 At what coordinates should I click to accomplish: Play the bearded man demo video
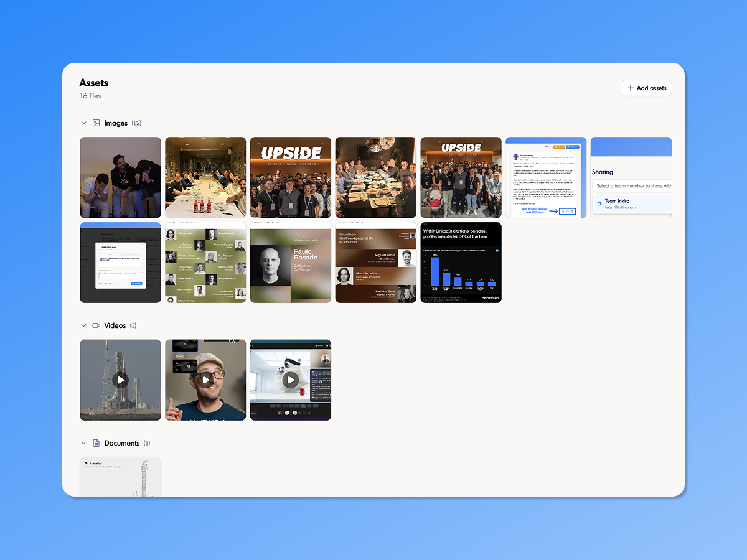click(x=205, y=380)
